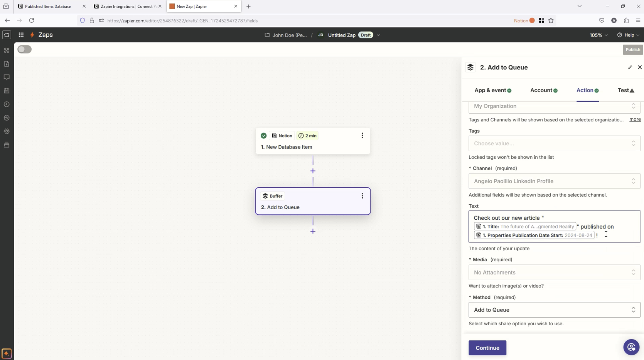Viewport: 644px width, 360px height.
Task: Close the Add to Queue panel
Action: point(640,67)
